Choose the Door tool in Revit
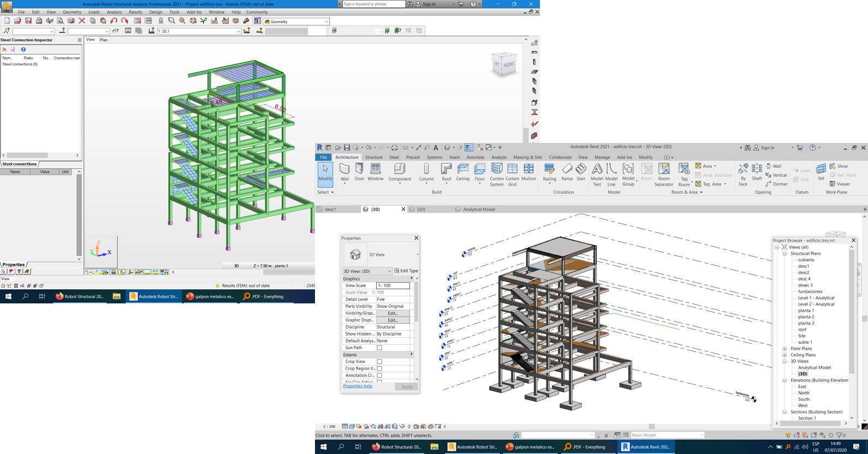The height and width of the screenshot is (454, 868). [x=359, y=172]
